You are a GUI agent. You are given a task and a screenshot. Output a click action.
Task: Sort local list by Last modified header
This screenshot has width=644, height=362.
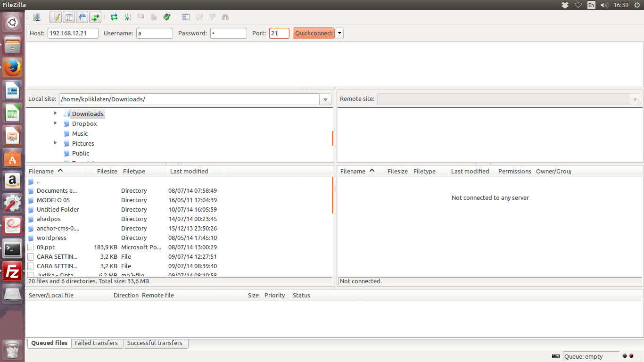coord(195,171)
